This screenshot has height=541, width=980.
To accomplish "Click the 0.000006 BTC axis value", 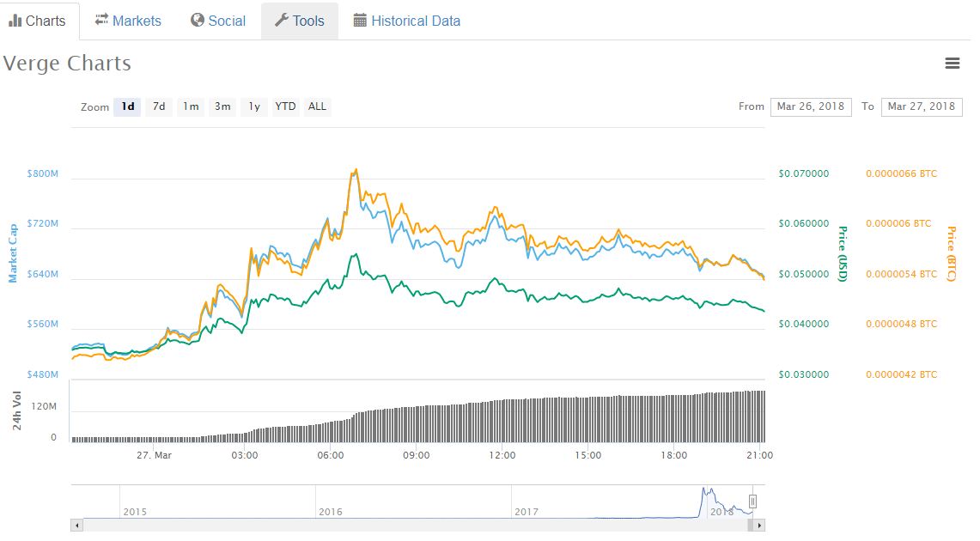I will pyautogui.click(x=898, y=223).
